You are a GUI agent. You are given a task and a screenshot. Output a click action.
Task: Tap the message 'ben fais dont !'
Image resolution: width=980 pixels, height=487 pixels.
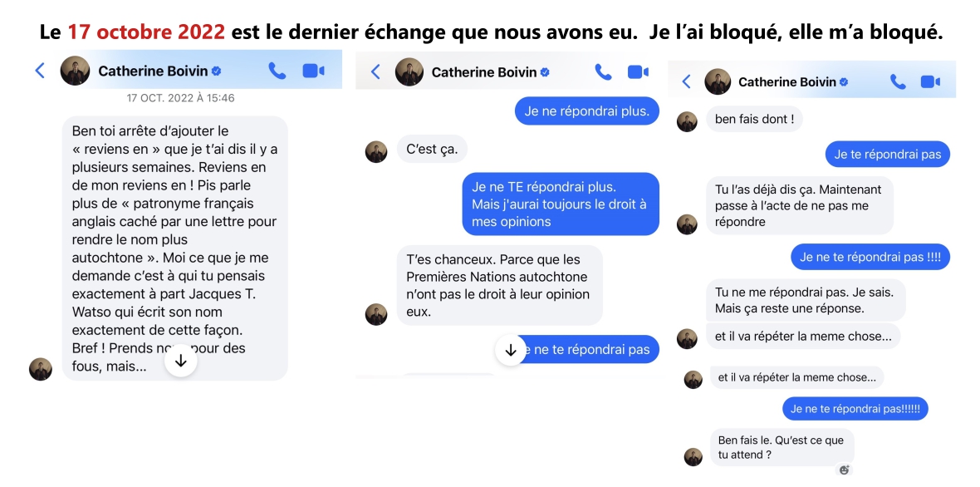pyautogui.click(x=754, y=119)
